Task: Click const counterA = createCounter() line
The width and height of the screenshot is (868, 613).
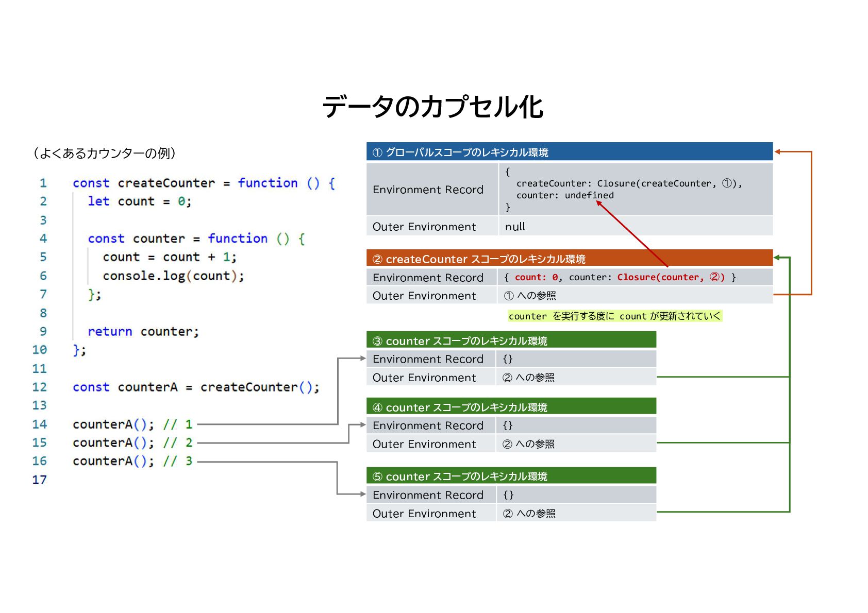Action: [196, 387]
